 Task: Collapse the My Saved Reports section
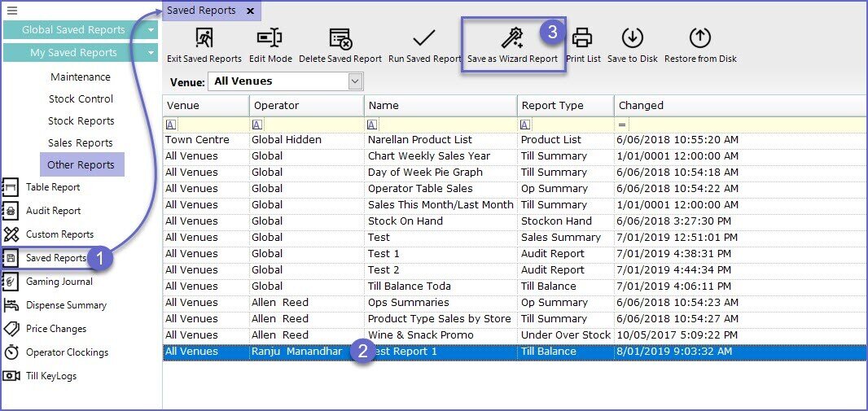coord(151,53)
